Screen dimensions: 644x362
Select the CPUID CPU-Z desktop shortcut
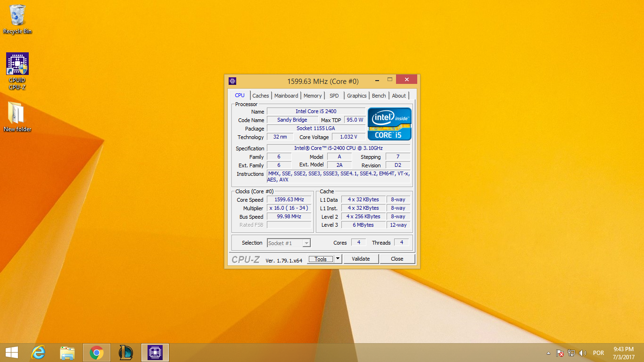(17, 71)
